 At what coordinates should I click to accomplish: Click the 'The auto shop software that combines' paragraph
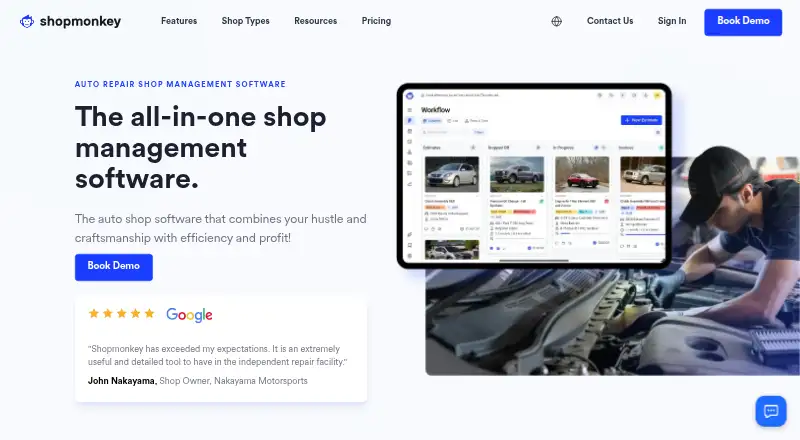pos(220,228)
